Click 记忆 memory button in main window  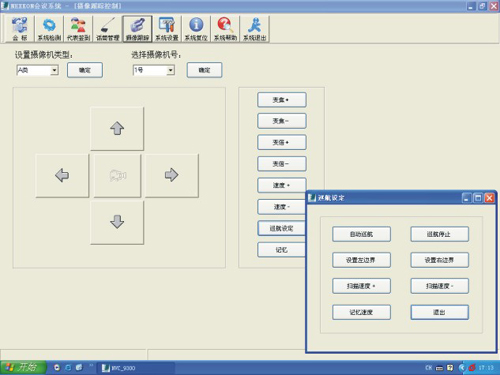coord(281,250)
